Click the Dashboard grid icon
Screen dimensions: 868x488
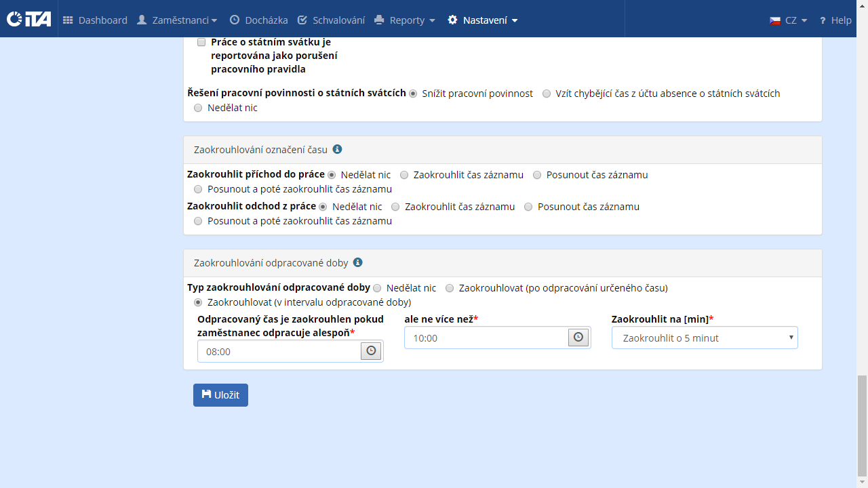coord(68,20)
